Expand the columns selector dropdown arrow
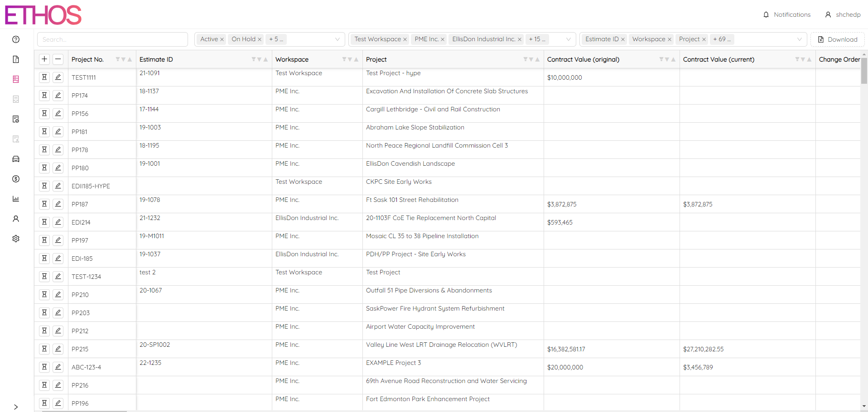The width and height of the screenshot is (868, 412). coord(800,39)
